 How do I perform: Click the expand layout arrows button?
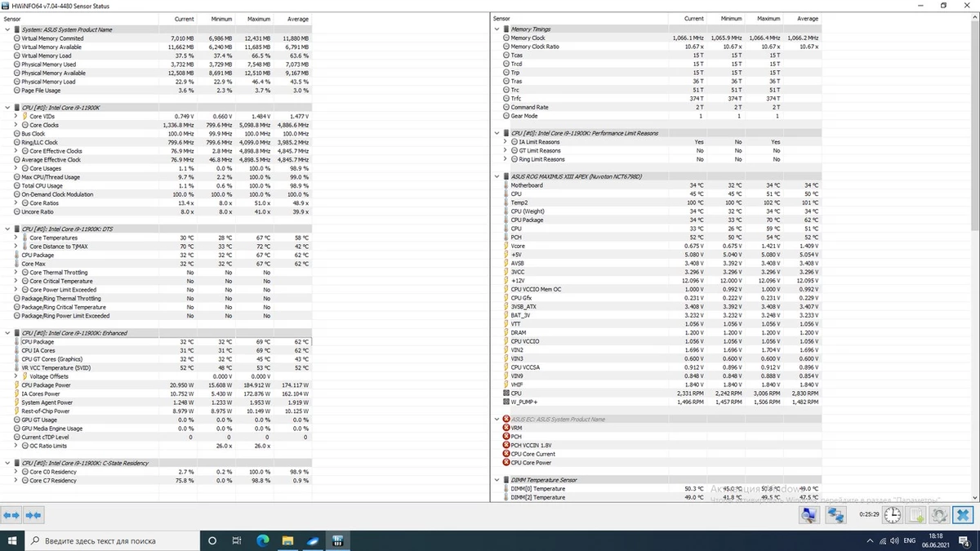(12, 515)
